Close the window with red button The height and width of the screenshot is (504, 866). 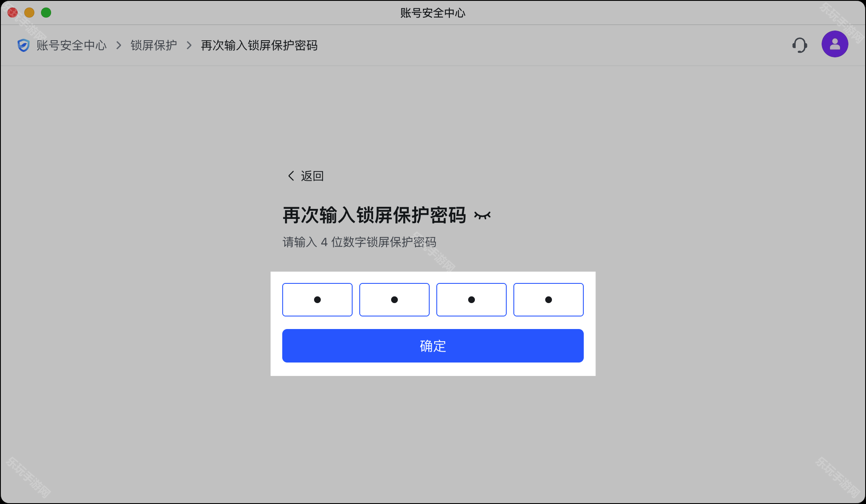(13, 13)
